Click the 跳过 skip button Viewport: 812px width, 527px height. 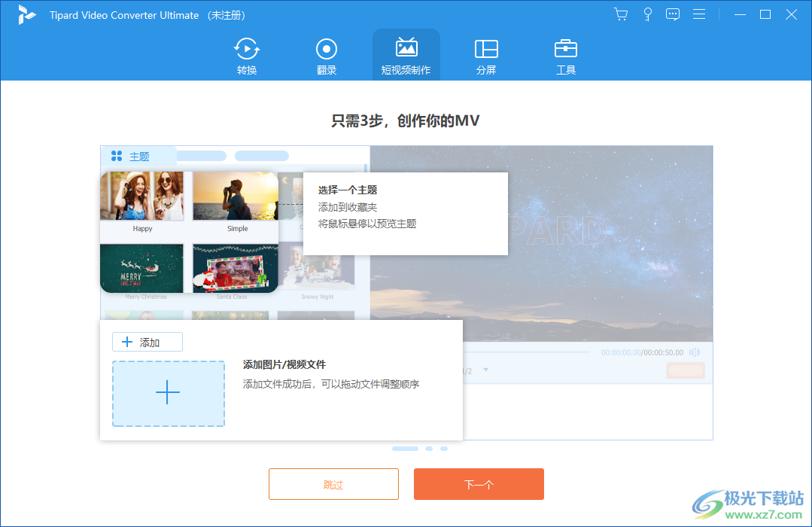[x=333, y=483]
